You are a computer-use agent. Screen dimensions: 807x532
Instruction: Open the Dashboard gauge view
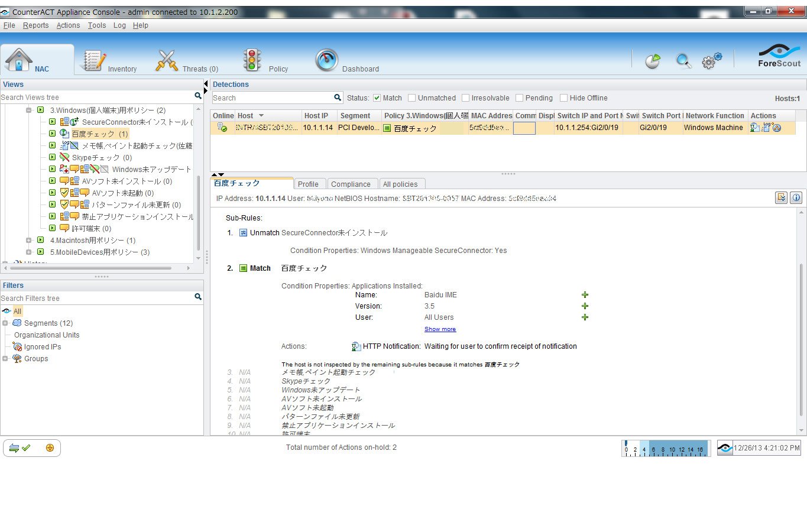coord(347,61)
